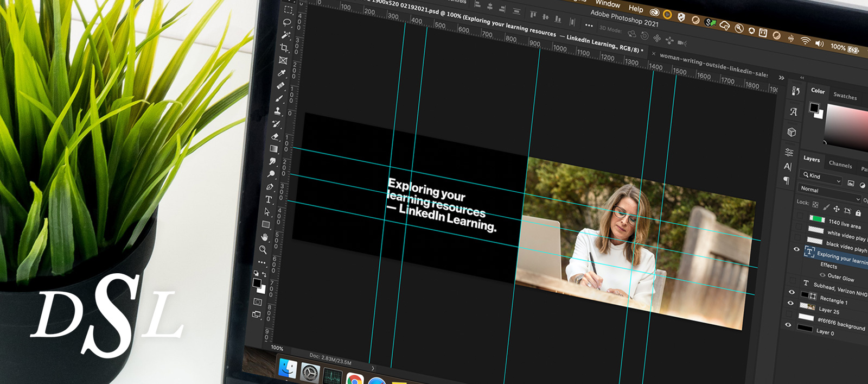
Task: Select the Clone Stamp tool
Action: point(277,111)
